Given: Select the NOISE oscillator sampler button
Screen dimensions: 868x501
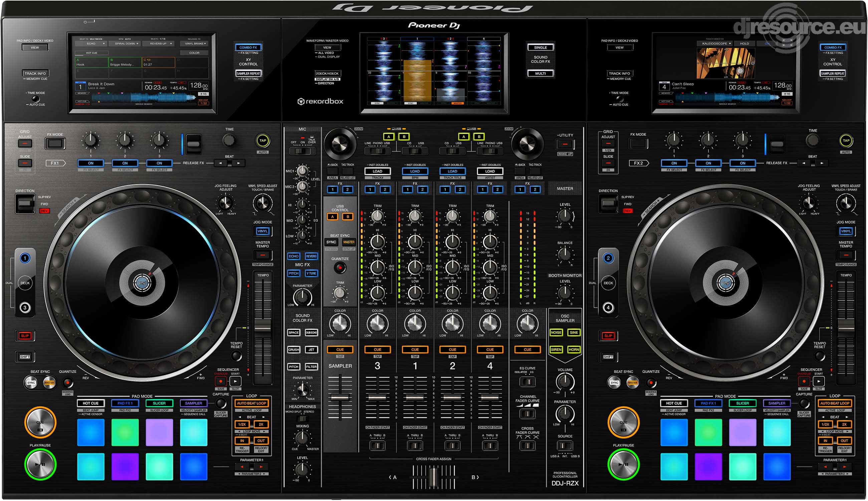Looking at the screenshot, I should tap(556, 333).
